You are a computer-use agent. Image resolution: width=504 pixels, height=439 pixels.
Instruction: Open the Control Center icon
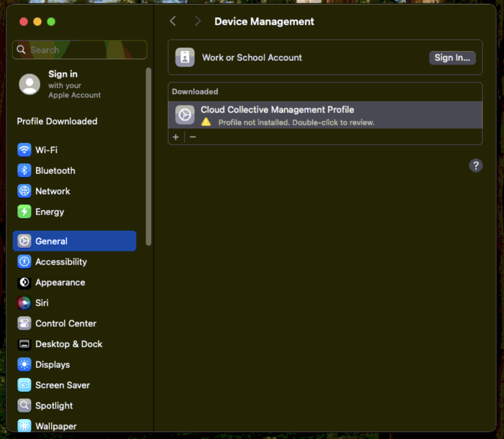[x=24, y=323]
